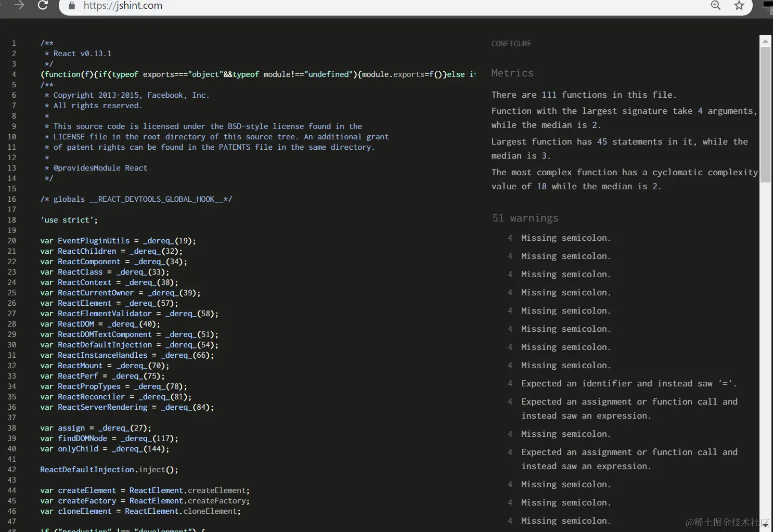Click code line 'var ReactDefaultInjection = _dereq_(54);'
The image size is (773, 532).
point(129,345)
